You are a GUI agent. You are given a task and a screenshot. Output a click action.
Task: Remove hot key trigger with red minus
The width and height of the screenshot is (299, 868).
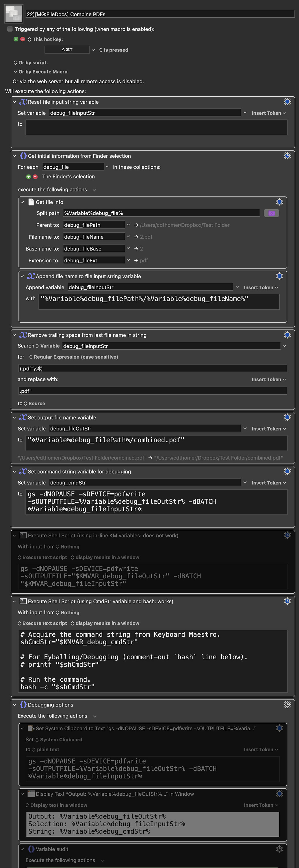(x=23, y=39)
